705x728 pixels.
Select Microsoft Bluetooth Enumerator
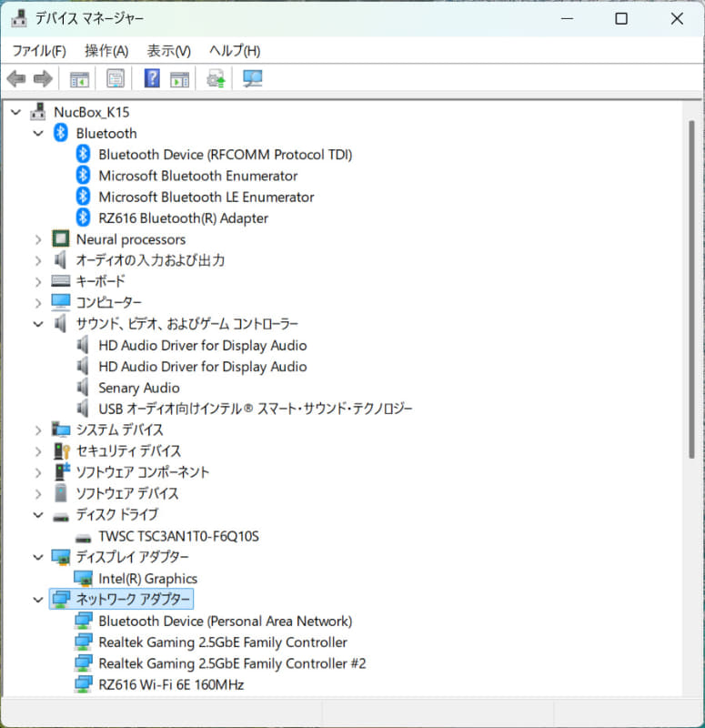click(x=197, y=176)
